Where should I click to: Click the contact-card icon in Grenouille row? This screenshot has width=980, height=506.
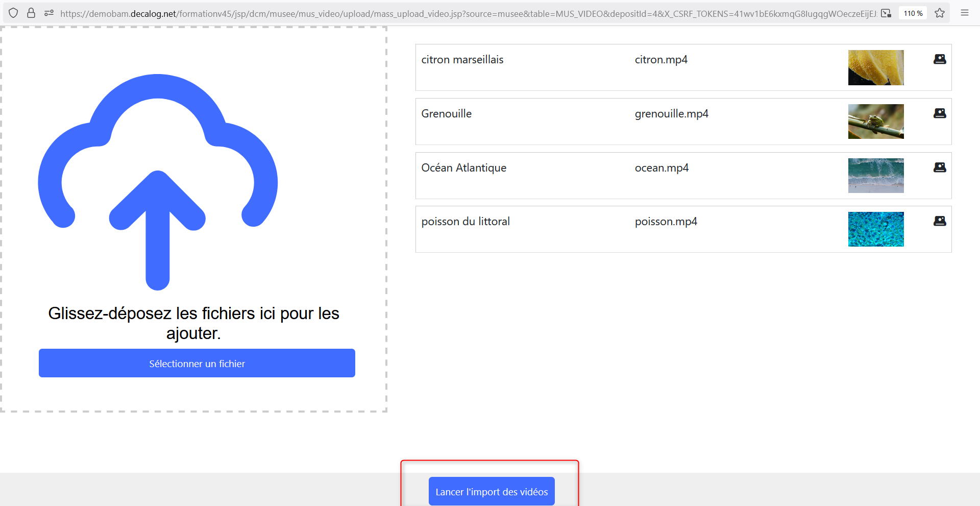click(940, 113)
